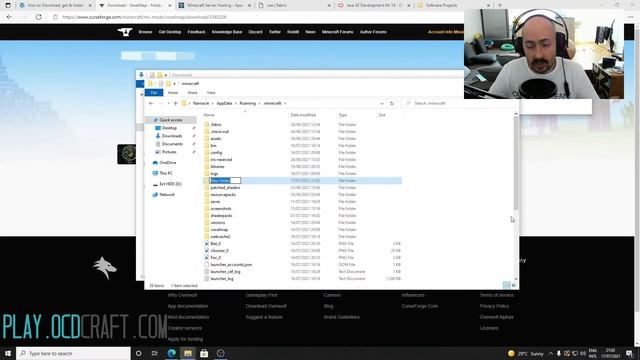Open the recent locations dropdown in Explorer
The image size is (640, 360).
[168, 103]
